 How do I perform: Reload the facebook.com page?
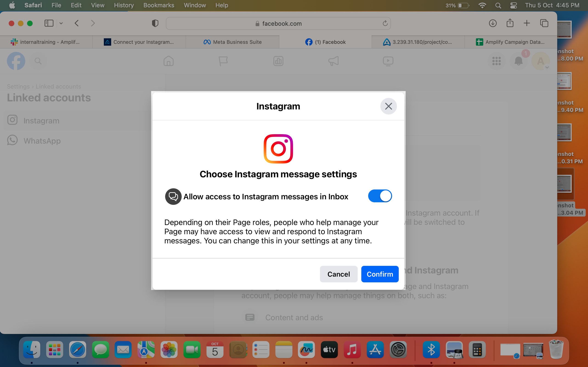tap(385, 23)
